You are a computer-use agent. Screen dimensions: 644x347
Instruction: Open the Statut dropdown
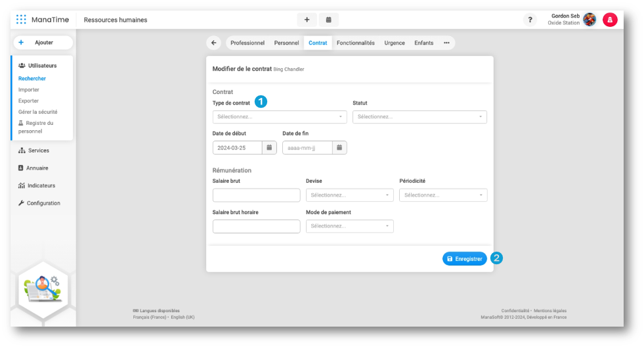click(419, 117)
